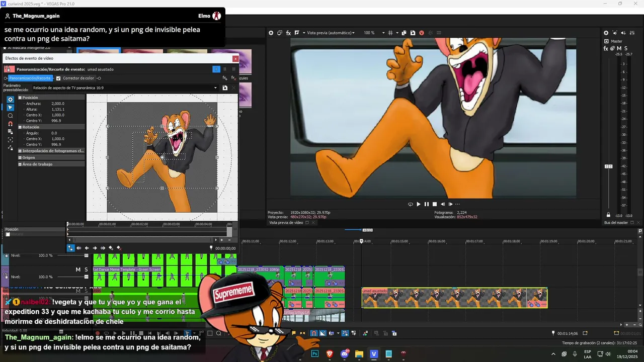Image resolution: width=644 pixels, height=362 pixels.
Task: Add a plug-in with fx plus icon
Action: 225,78
